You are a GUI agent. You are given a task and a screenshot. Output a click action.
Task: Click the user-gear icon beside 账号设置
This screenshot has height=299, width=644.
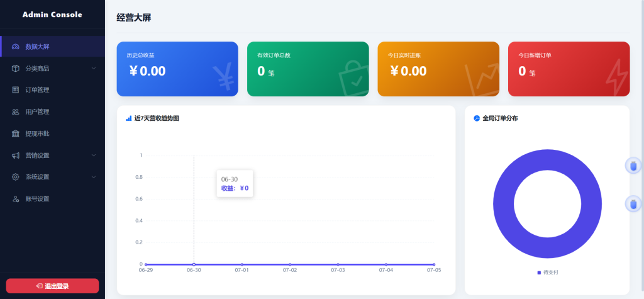point(16,199)
